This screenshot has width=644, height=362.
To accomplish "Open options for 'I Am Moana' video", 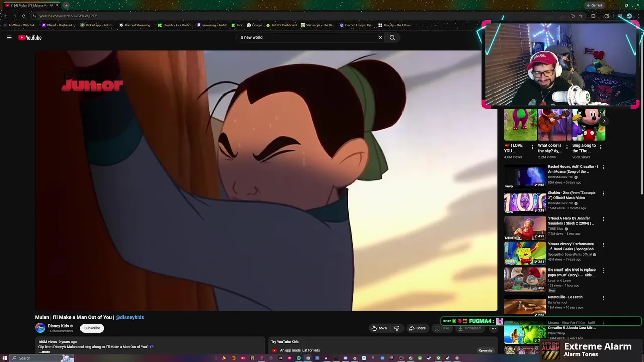I will [x=603, y=167].
